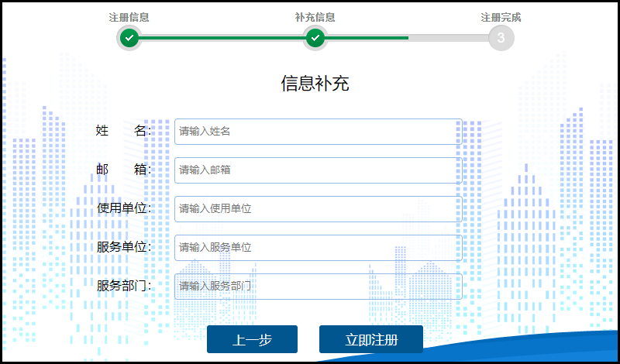The width and height of the screenshot is (620, 364).
Task: Click the 服务单位 input field
Action: [x=319, y=248]
